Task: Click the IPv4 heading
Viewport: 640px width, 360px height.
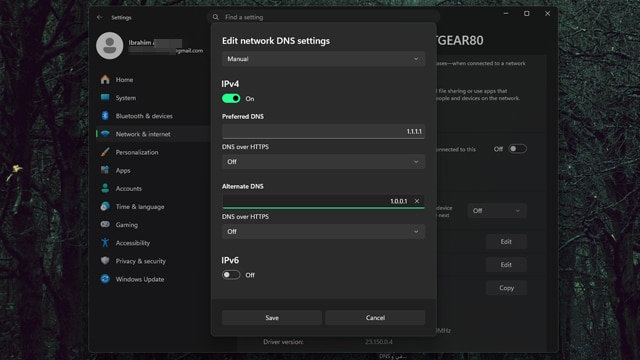Action: pyautogui.click(x=230, y=84)
